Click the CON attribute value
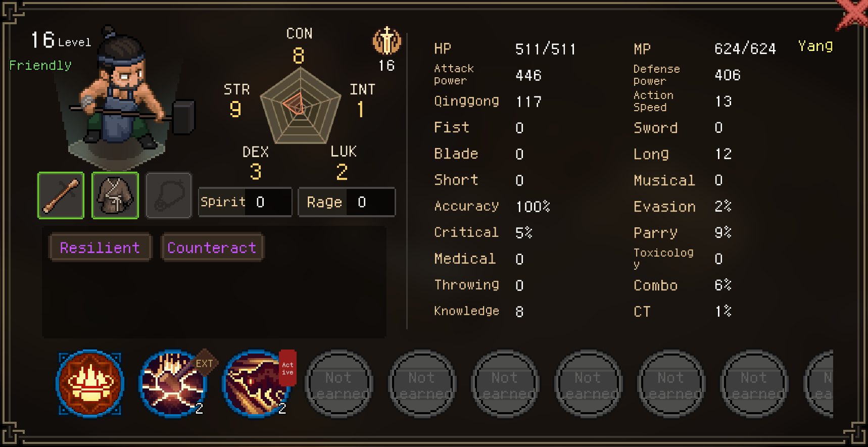The image size is (868, 447). 299,56
